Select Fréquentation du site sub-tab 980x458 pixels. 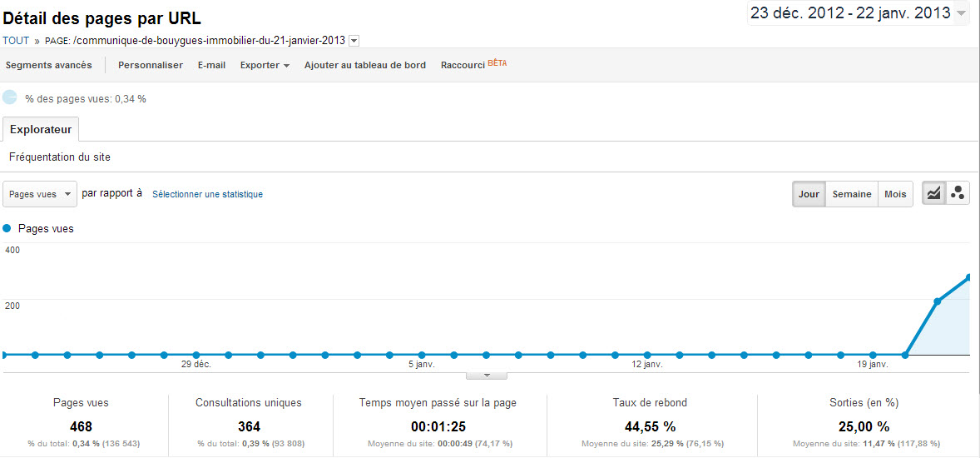tap(60, 157)
